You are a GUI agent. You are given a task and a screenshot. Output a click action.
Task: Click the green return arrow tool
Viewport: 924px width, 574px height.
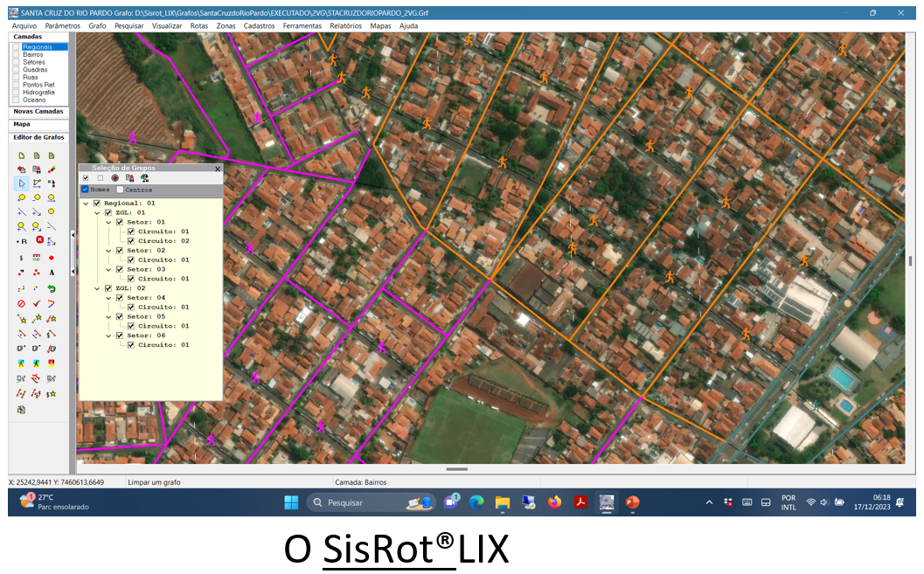point(52,288)
